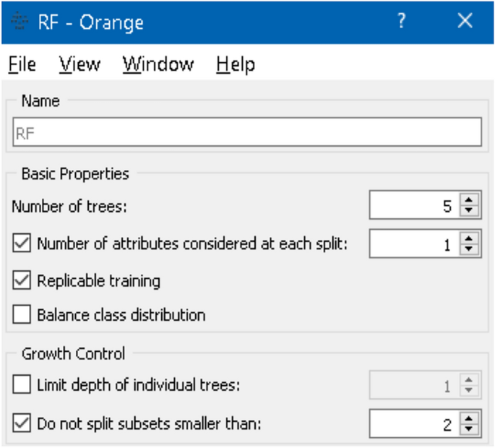Screen dimensions: 495x448
Task: Open the Help menu
Action: pyautogui.click(x=236, y=64)
